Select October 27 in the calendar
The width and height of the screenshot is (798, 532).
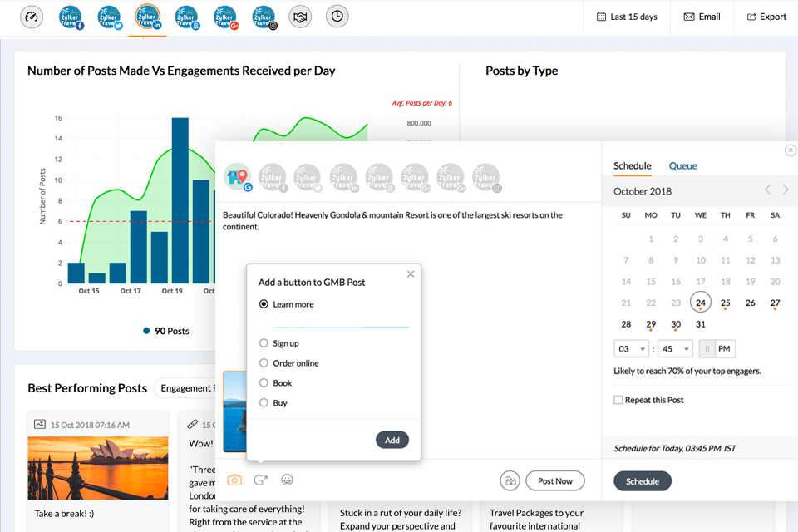[775, 303]
